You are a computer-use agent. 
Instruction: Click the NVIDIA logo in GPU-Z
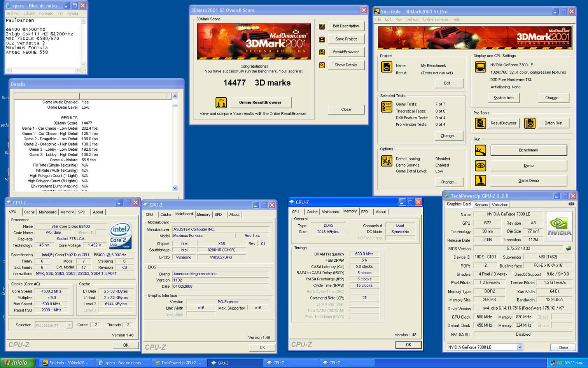coord(559,227)
